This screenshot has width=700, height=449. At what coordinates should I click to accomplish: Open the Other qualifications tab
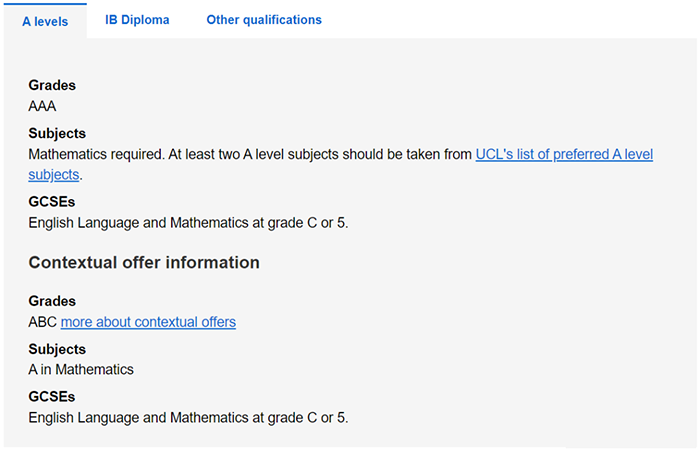tap(264, 20)
